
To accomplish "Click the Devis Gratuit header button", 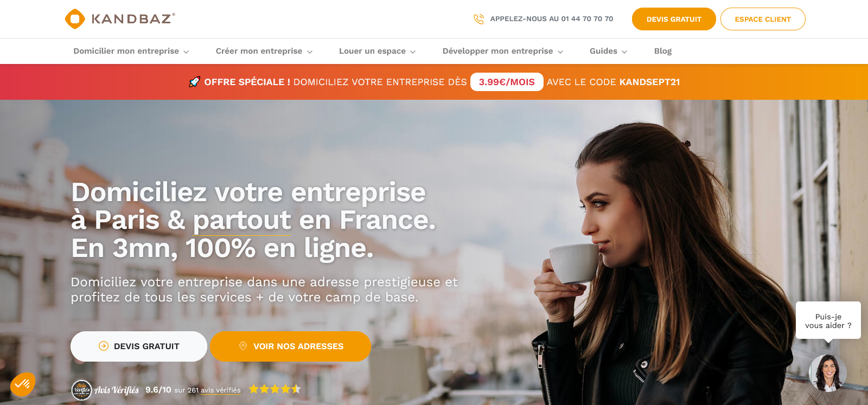I will coord(674,19).
